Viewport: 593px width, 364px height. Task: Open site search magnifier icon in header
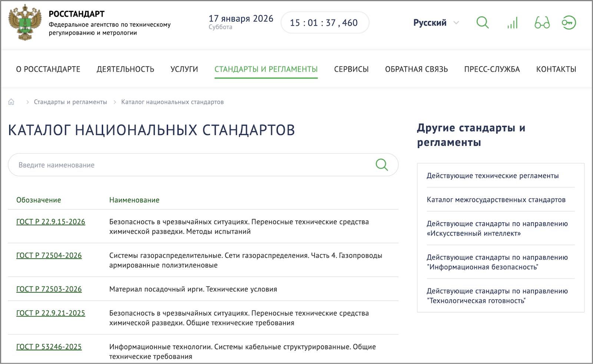482,23
